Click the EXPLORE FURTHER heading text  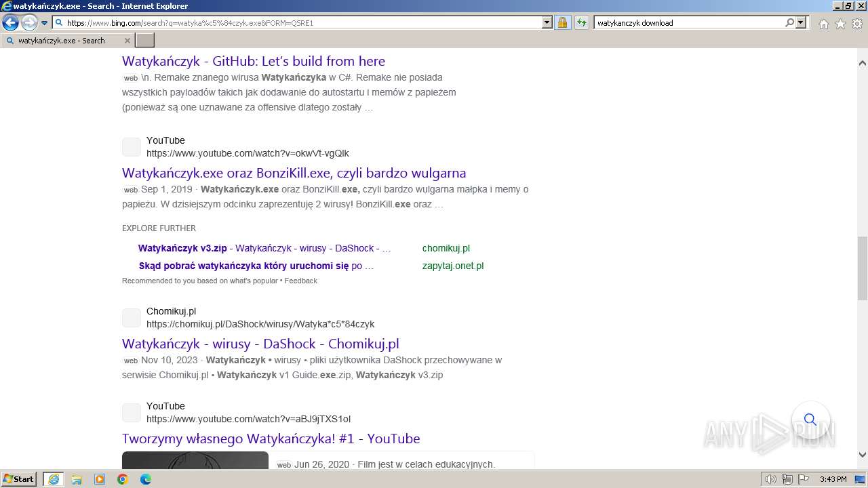click(159, 228)
